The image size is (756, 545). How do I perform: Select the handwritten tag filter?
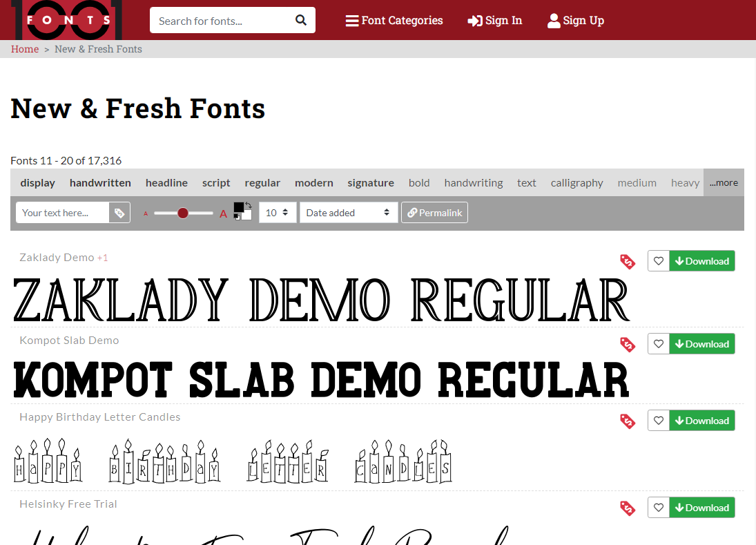[100, 183]
